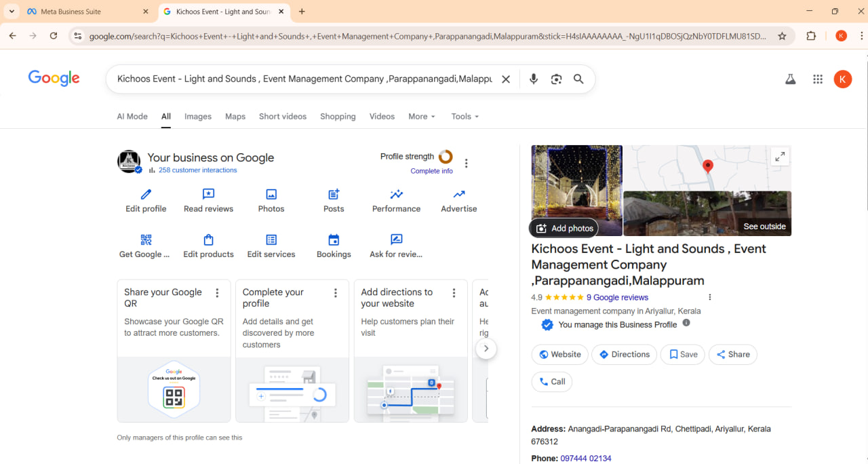868x464 pixels.
Task: Switch to the Maps search tab
Action: (x=235, y=116)
